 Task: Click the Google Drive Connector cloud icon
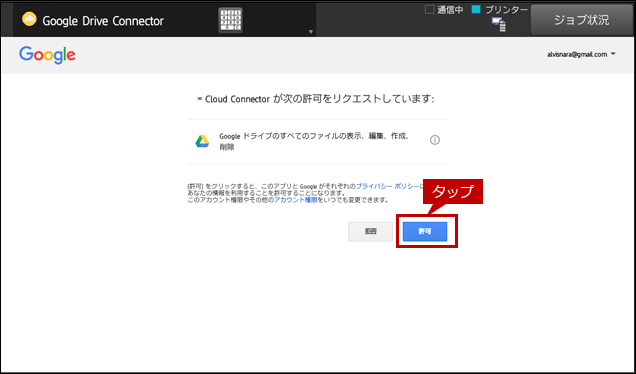tap(29, 19)
